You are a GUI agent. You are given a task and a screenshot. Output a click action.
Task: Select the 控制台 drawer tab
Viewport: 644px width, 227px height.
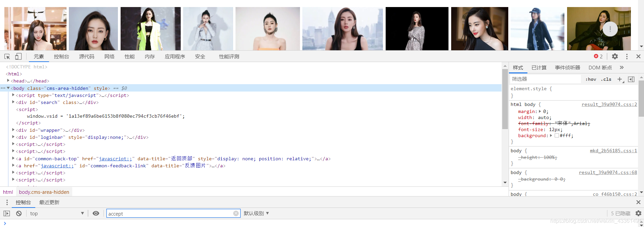point(23,202)
